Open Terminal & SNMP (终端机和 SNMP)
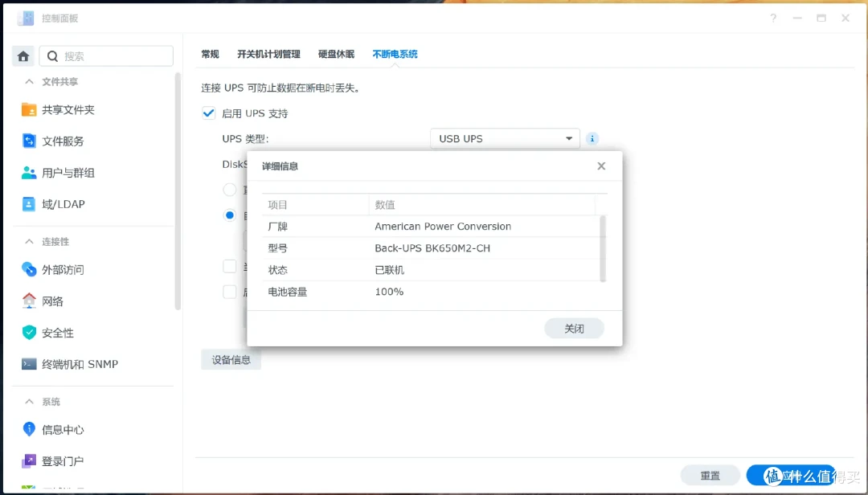 pyautogui.click(x=70, y=364)
